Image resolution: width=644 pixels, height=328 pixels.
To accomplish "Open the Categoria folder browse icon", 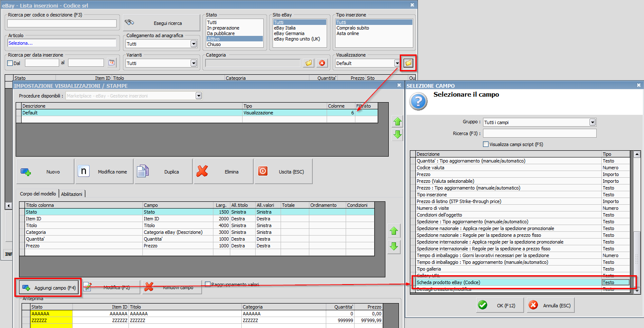I will 309,63.
